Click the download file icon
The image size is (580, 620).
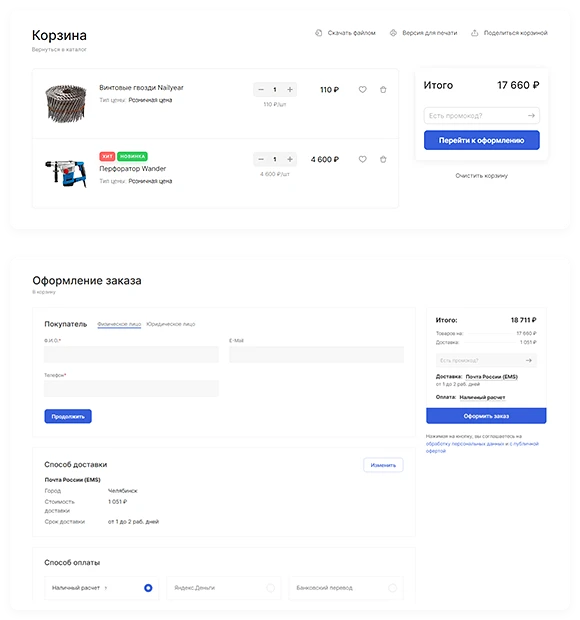pos(319,33)
